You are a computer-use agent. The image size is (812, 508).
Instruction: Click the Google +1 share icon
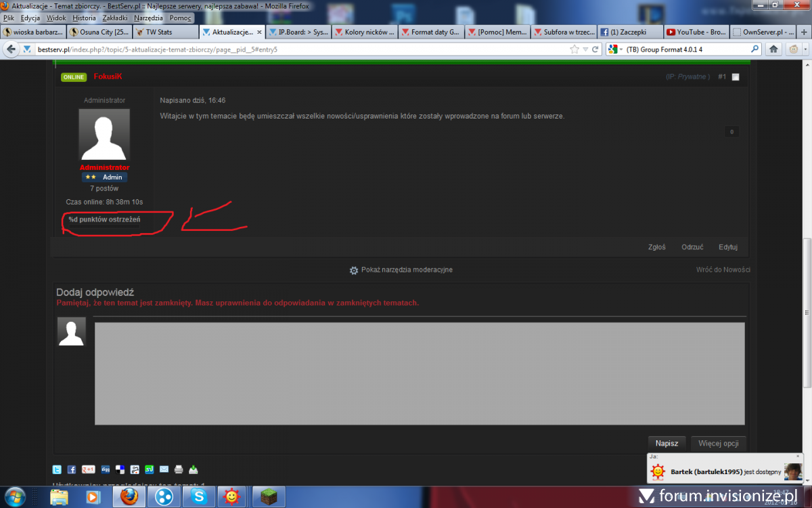click(x=88, y=469)
